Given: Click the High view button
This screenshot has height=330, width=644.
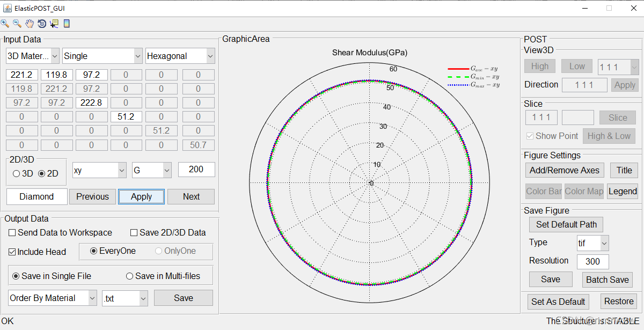Looking at the screenshot, I should [x=540, y=66].
